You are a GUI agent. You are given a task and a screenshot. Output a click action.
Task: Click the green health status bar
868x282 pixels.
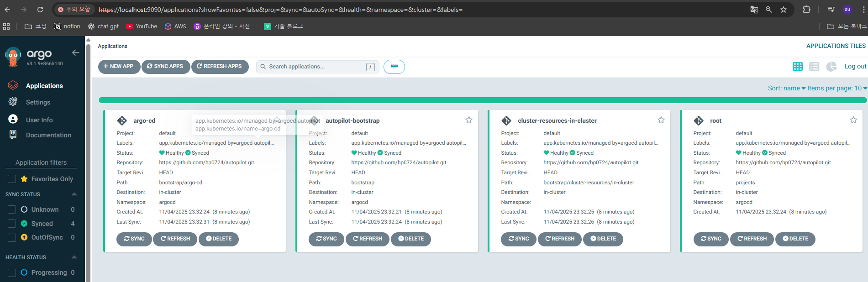[483, 100]
